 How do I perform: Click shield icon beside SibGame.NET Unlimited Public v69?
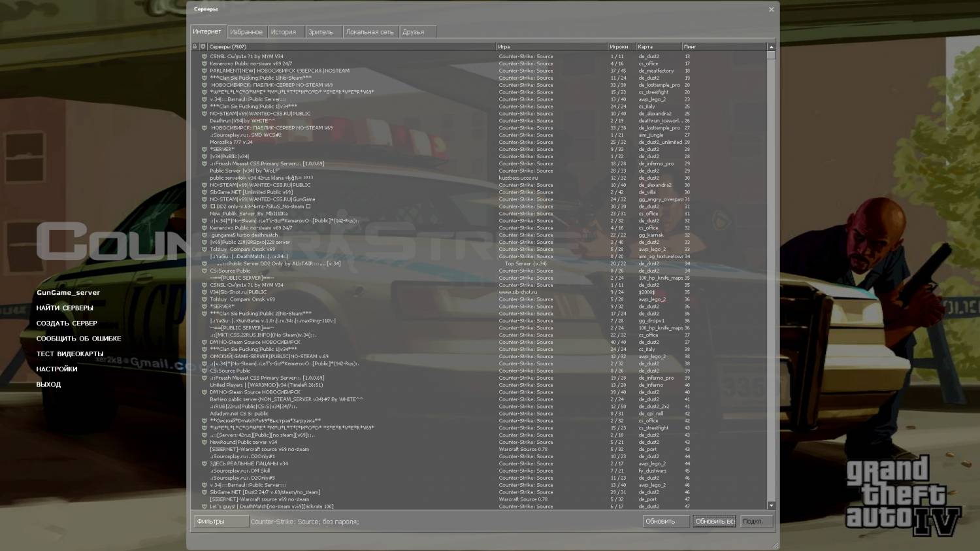click(x=204, y=192)
